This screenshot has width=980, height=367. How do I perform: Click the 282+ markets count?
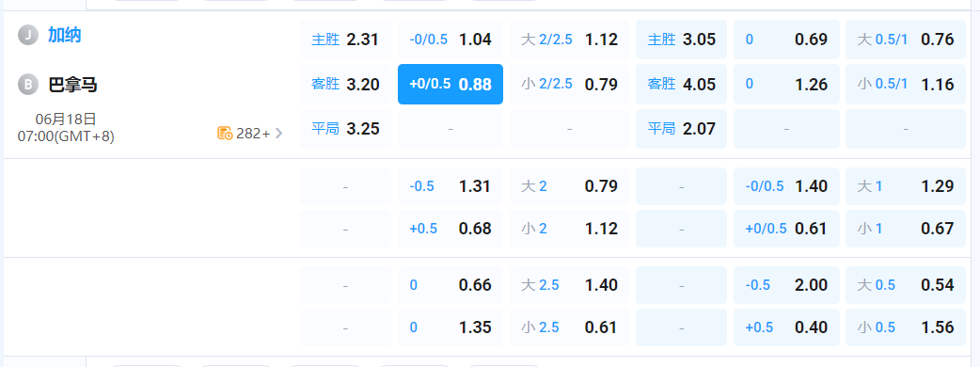pos(252,134)
